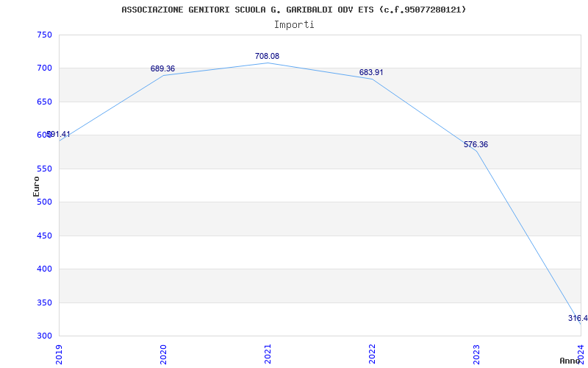
Task: Click the 'Anno' x-axis title
Action: pyautogui.click(x=570, y=361)
